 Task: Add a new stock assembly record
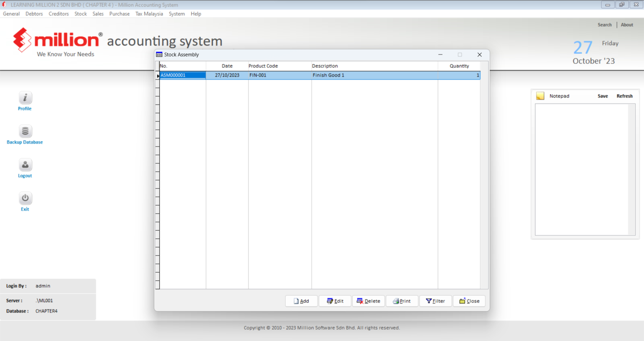tap(301, 301)
